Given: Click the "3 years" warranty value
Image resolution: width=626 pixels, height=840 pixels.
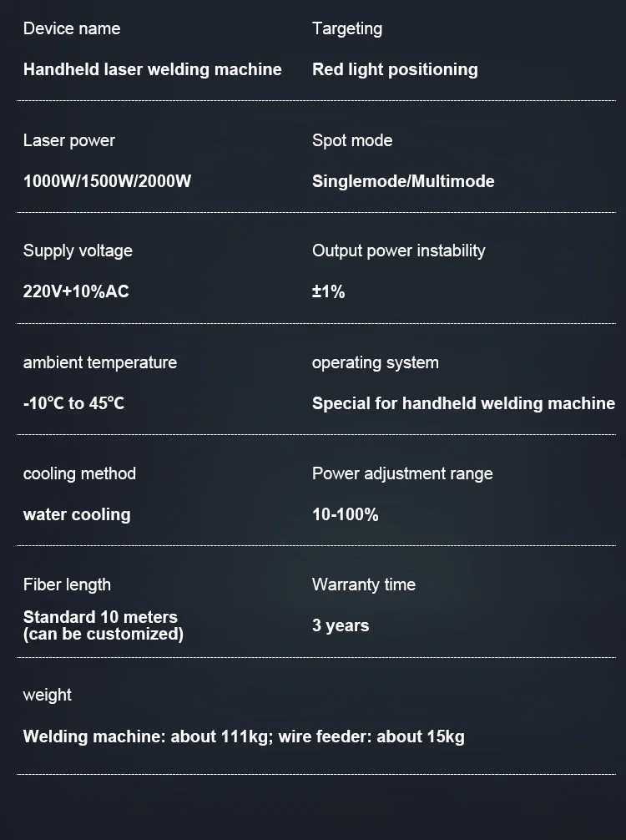Looking at the screenshot, I should click(341, 625).
